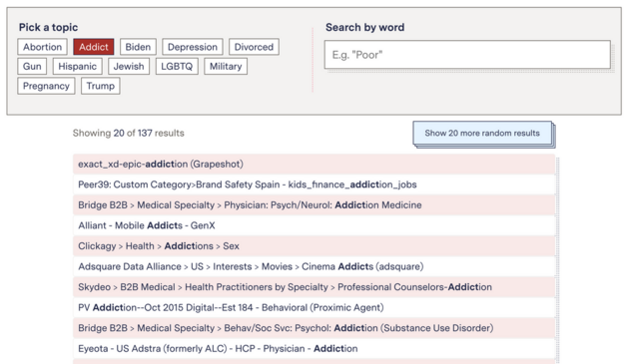Viewport: 630px width, 364px height.
Task: Click the Search by word heading
Action: pos(364,27)
